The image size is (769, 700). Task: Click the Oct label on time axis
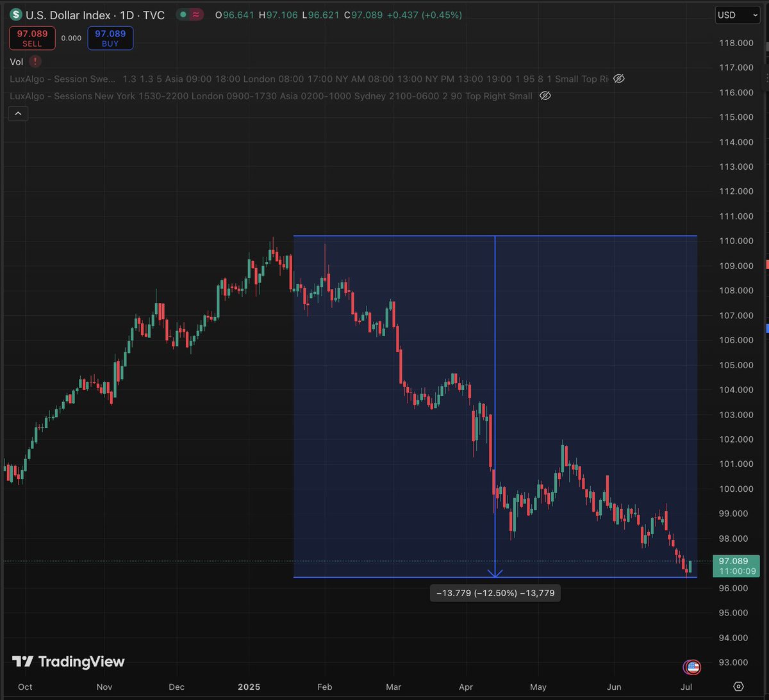[x=25, y=687]
